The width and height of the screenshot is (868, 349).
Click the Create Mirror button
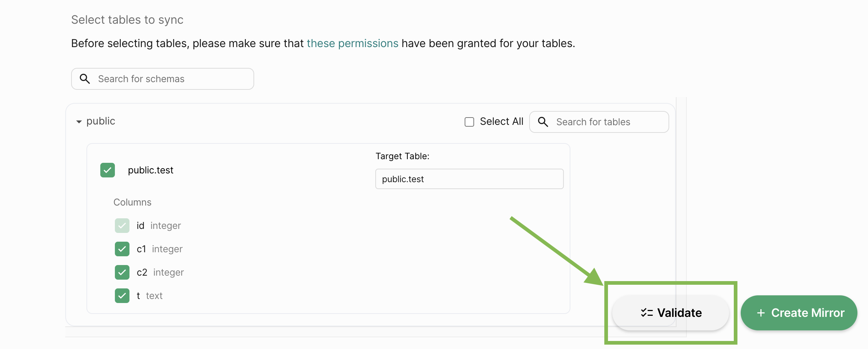pyautogui.click(x=799, y=313)
